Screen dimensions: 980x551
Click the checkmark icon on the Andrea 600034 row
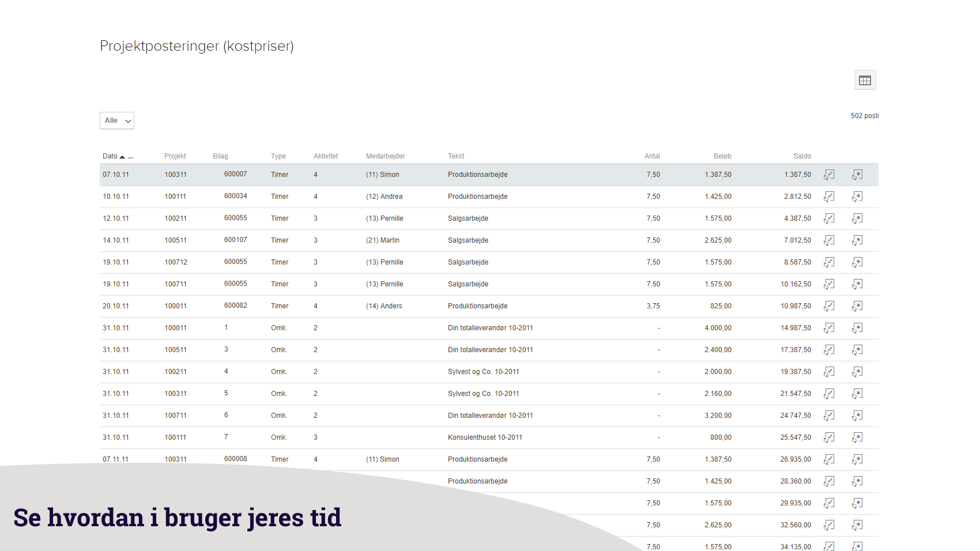(x=829, y=197)
